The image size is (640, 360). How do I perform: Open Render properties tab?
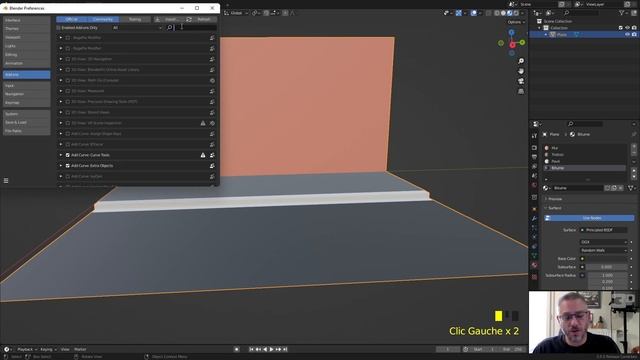(x=534, y=147)
